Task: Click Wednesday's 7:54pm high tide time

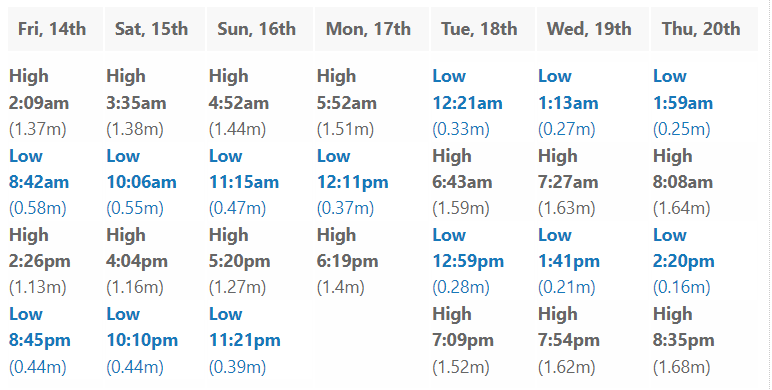Action: point(569,340)
